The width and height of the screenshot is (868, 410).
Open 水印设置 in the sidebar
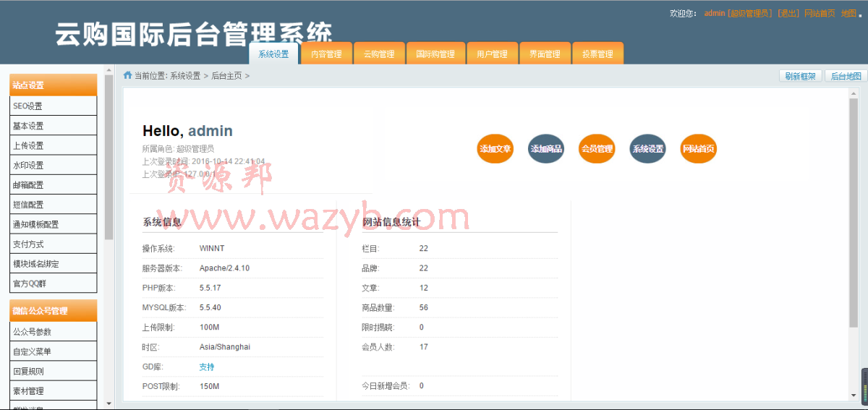[x=54, y=165]
